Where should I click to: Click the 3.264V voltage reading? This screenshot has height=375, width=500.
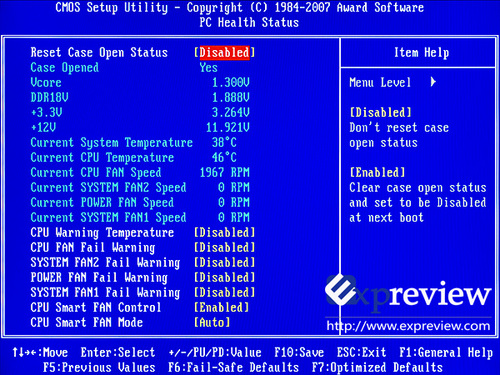coord(231,113)
